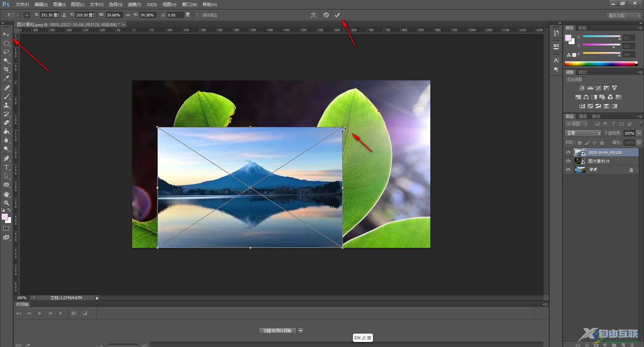Select the Eyedropper tool
644x347 pixels.
click(x=6, y=78)
